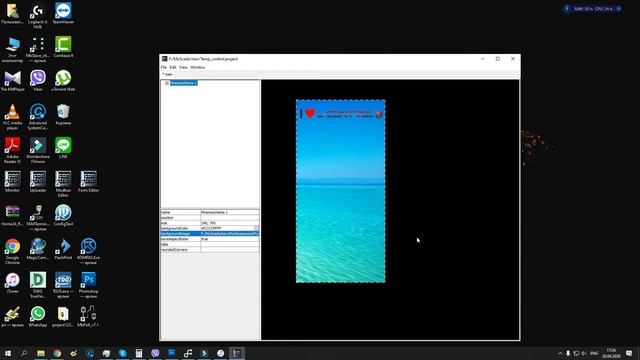Open the View menu
Image resolution: width=640 pixels, height=360 pixels.
point(183,67)
